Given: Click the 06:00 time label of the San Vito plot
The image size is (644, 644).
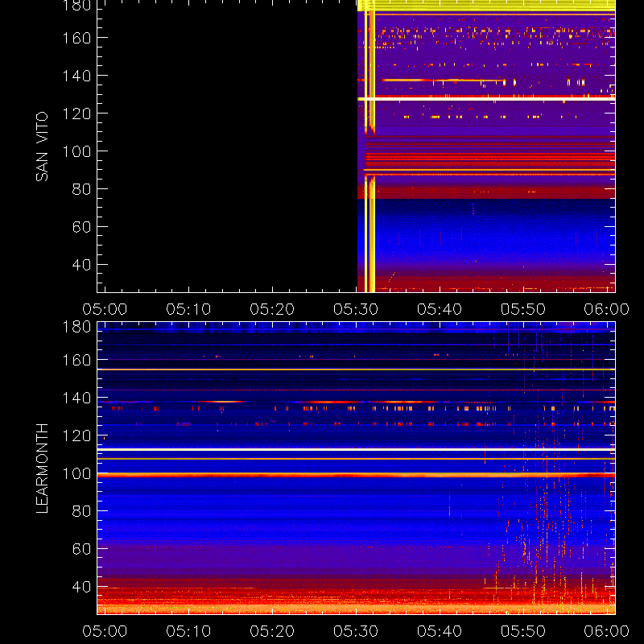Looking at the screenshot, I should tap(607, 309).
